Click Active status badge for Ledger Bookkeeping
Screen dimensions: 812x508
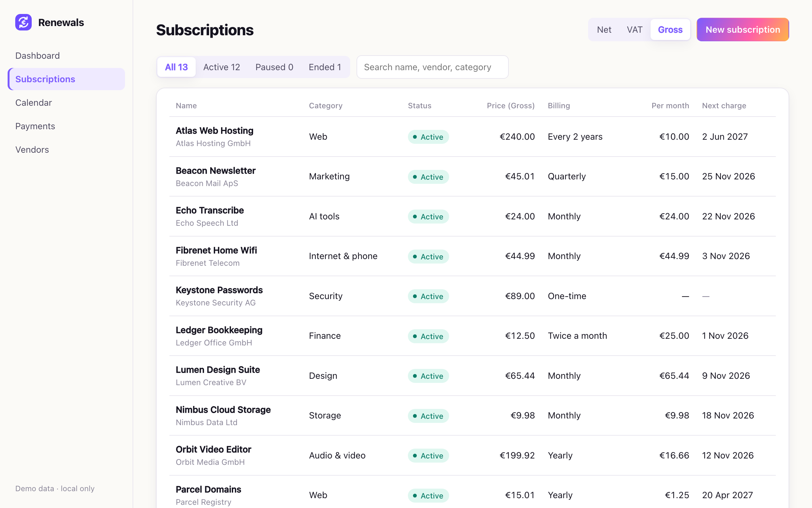(428, 336)
